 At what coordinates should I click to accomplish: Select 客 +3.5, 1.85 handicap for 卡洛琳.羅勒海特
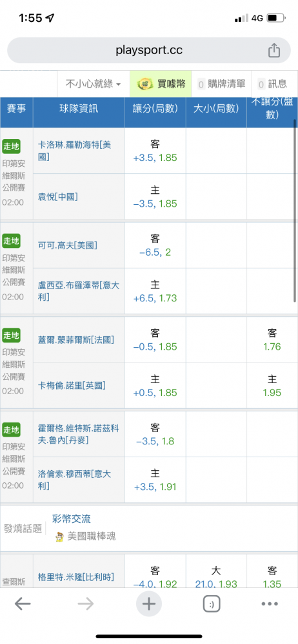click(x=155, y=151)
